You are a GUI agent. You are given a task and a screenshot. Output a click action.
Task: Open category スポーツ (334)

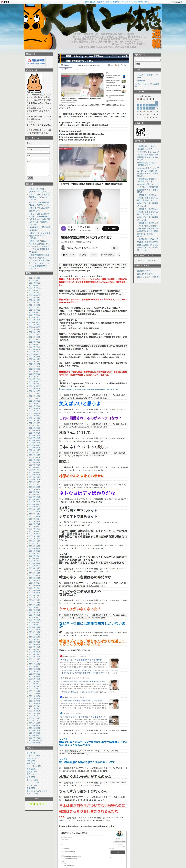click(33, 755)
